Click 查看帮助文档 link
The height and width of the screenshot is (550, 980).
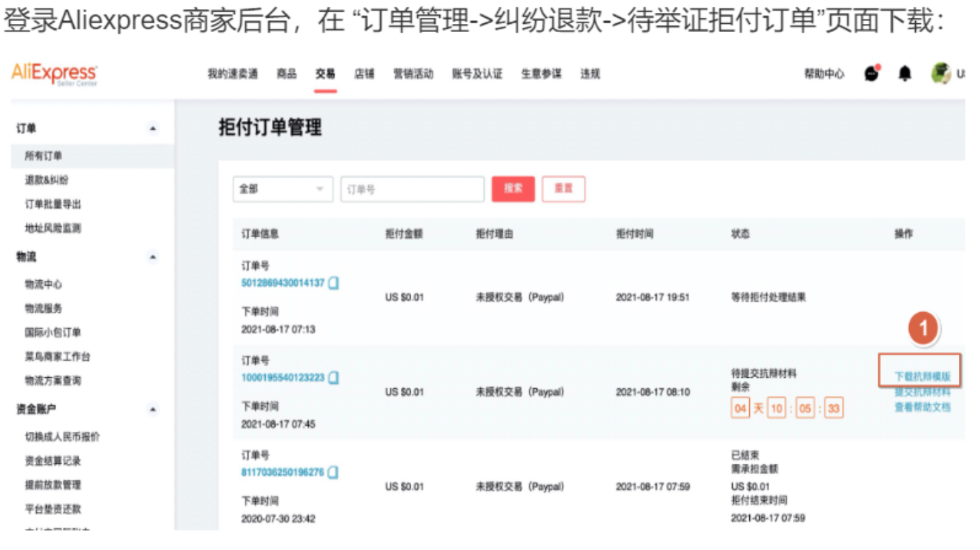point(922,407)
